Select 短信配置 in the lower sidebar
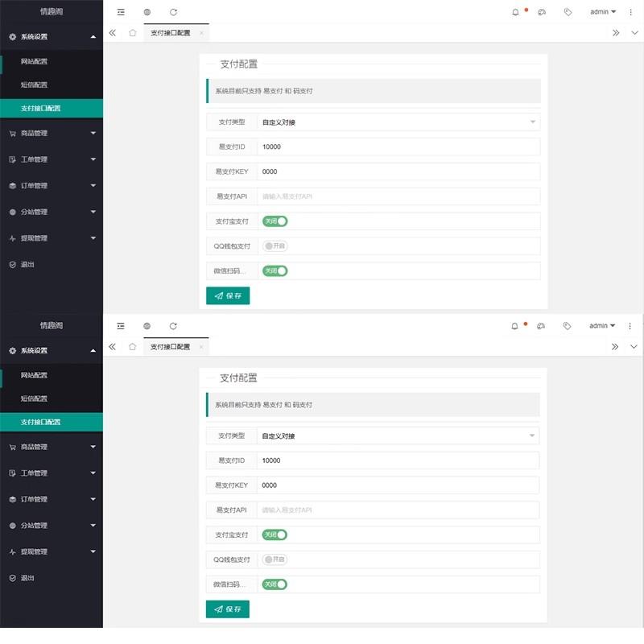Image resolution: width=644 pixels, height=644 pixels. pos(34,398)
